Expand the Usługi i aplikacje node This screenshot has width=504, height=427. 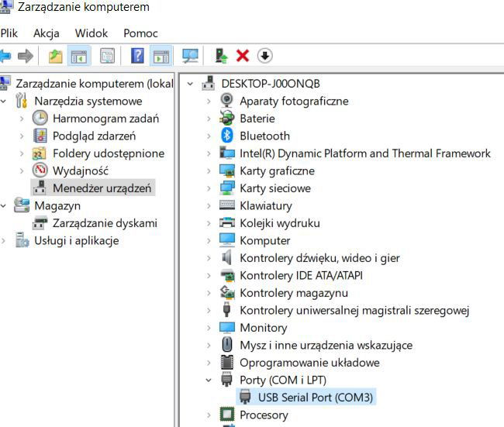pos(3,241)
